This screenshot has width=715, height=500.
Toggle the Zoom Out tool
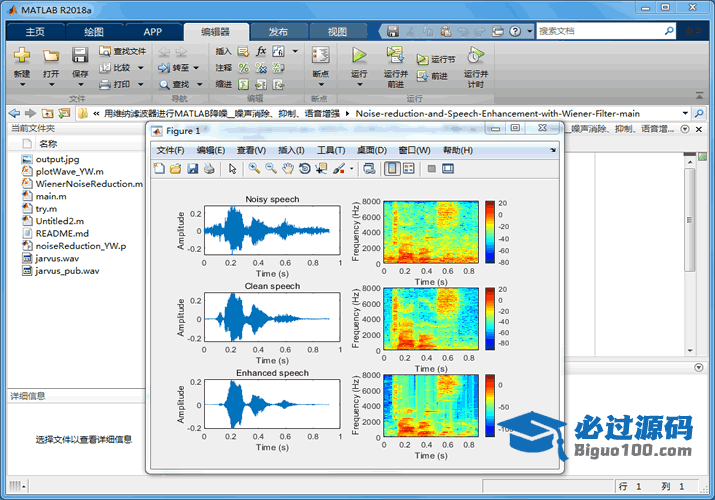[x=271, y=169]
